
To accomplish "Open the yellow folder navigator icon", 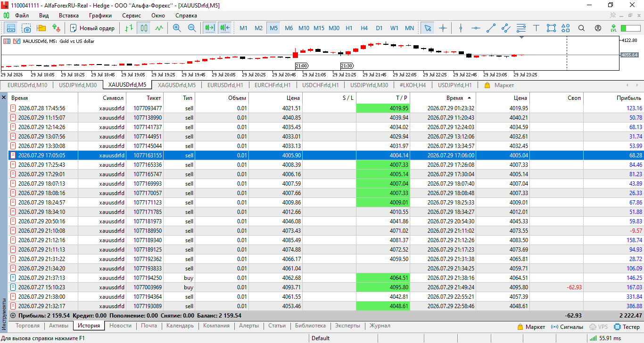I will click(41, 28).
